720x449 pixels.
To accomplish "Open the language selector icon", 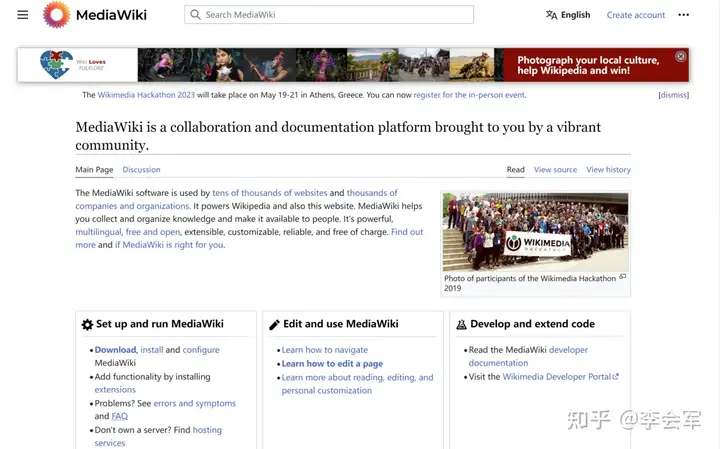I will coord(551,15).
